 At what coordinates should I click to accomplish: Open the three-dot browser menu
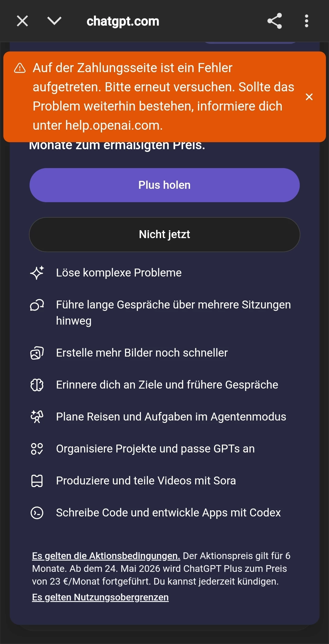306,21
